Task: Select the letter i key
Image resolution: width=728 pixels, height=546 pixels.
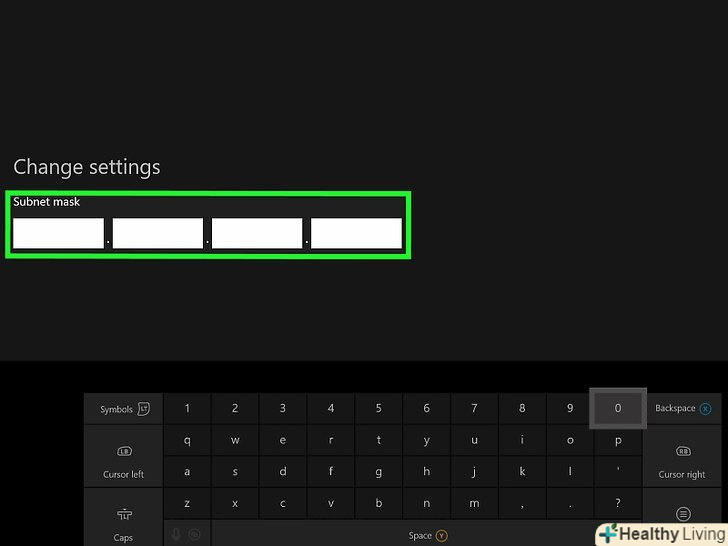Action: (522, 440)
